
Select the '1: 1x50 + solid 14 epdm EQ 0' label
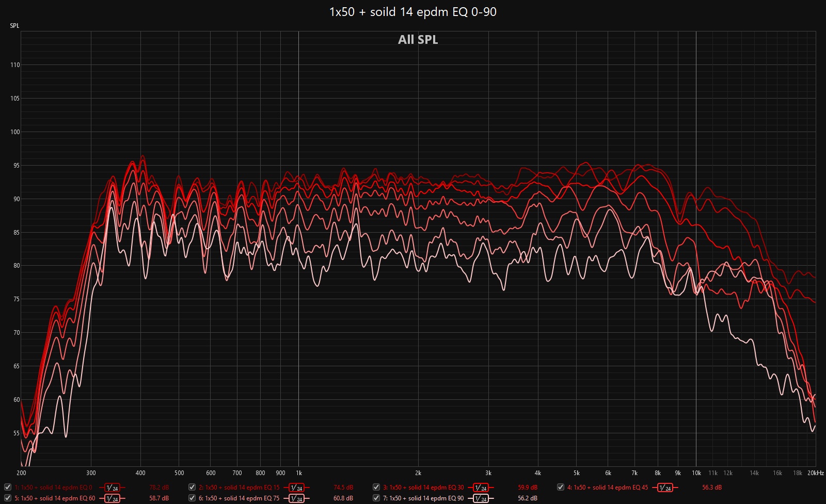pyautogui.click(x=53, y=487)
